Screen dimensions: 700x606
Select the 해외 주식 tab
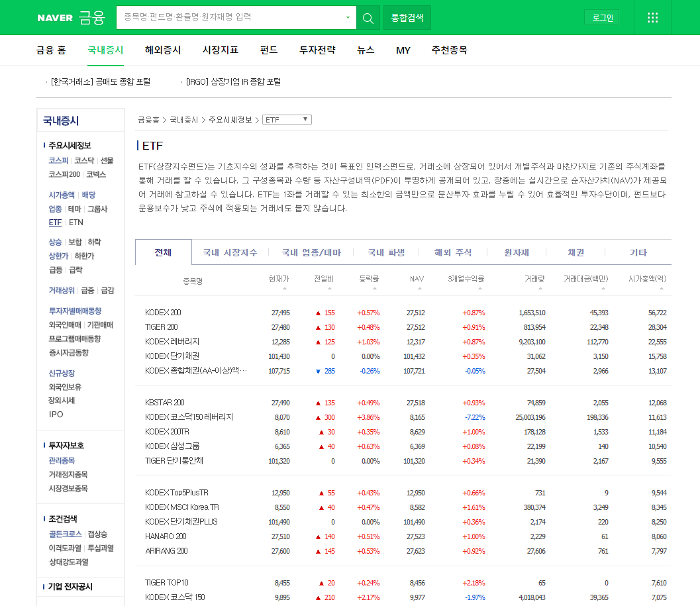tap(453, 253)
